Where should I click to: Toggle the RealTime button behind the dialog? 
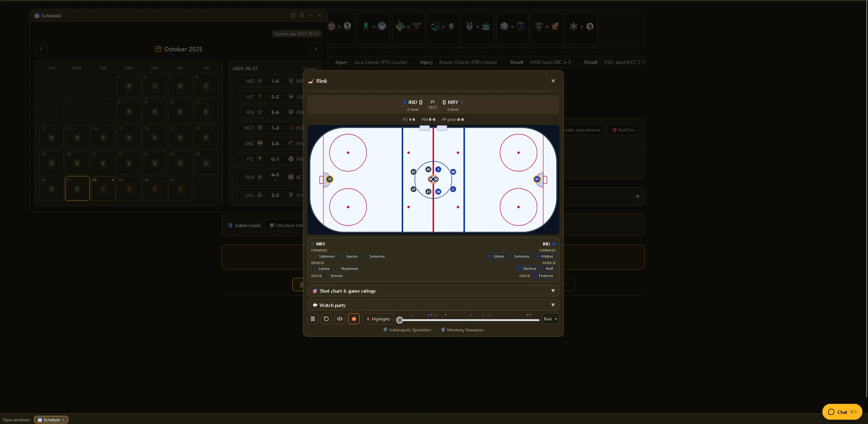pos(623,130)
